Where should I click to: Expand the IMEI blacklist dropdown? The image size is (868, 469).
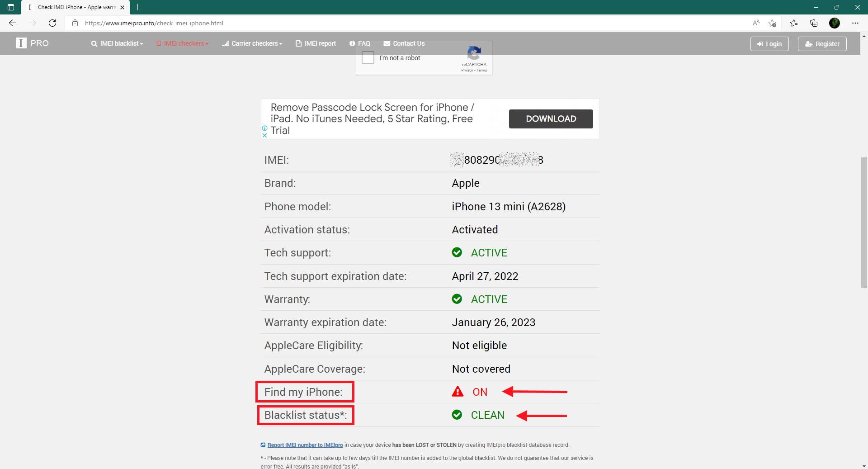(116, 43)
